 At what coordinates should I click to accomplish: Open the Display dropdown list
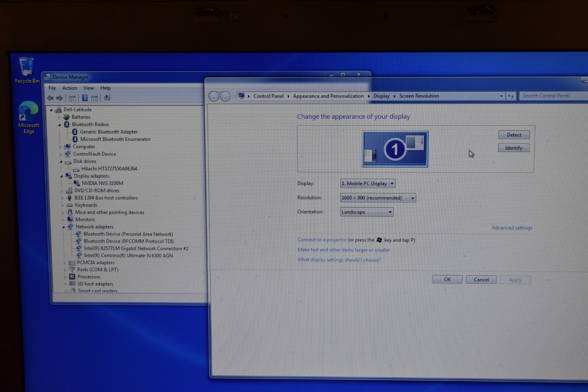coord(368,183)
